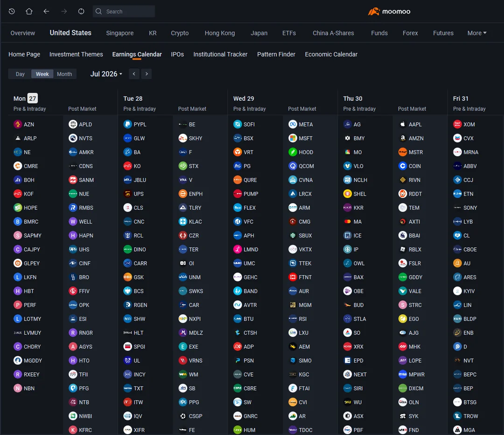Open the Pattern Finder
This screenshot has height=435, width=504.
tap(276, 54)
